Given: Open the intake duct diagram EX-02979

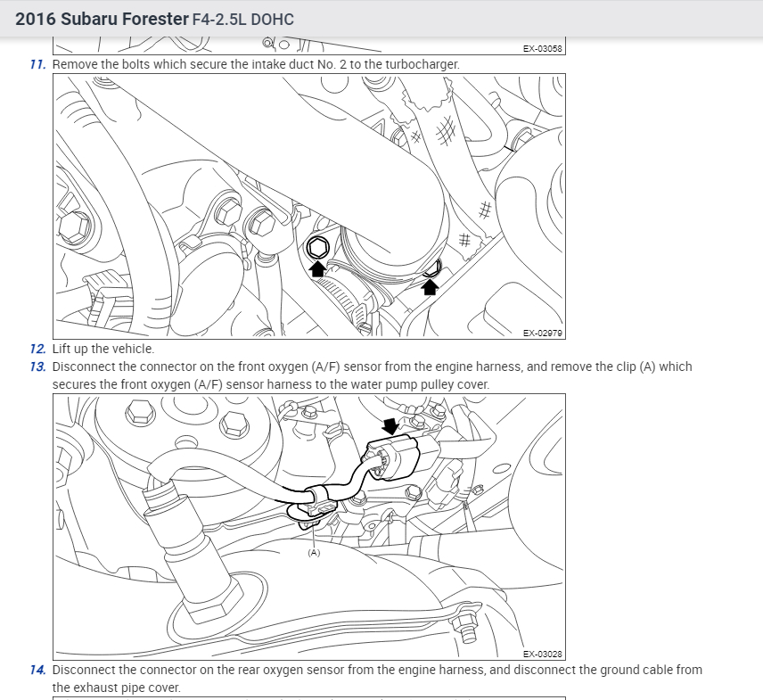Looking at the screenshot, I should (x=309, y=206).
